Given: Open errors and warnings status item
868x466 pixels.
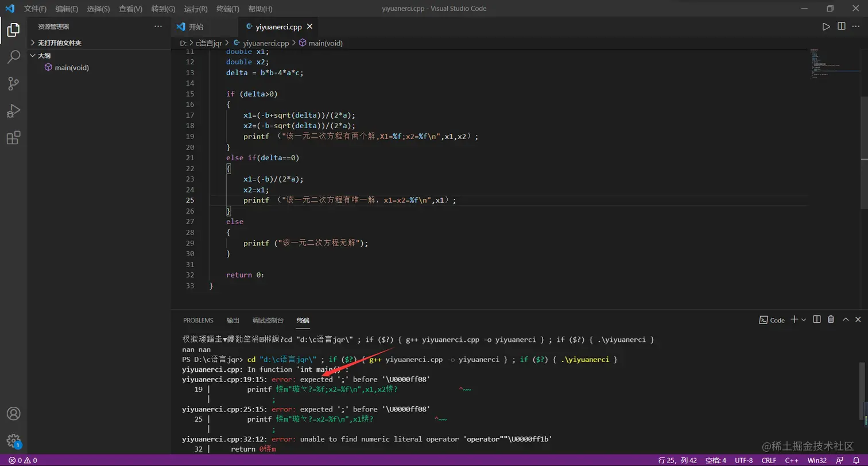Looking at the screenshot, I should (22, 460).
